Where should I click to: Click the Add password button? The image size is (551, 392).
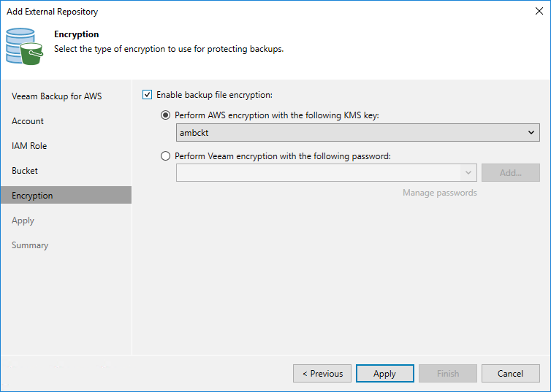click(x=510, y=173)
